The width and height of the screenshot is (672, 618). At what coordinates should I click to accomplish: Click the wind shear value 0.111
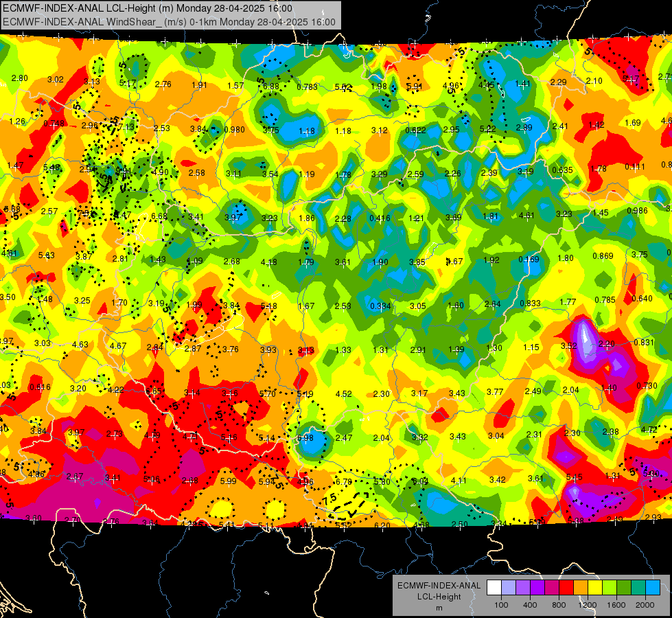click(x=635, y=166)
